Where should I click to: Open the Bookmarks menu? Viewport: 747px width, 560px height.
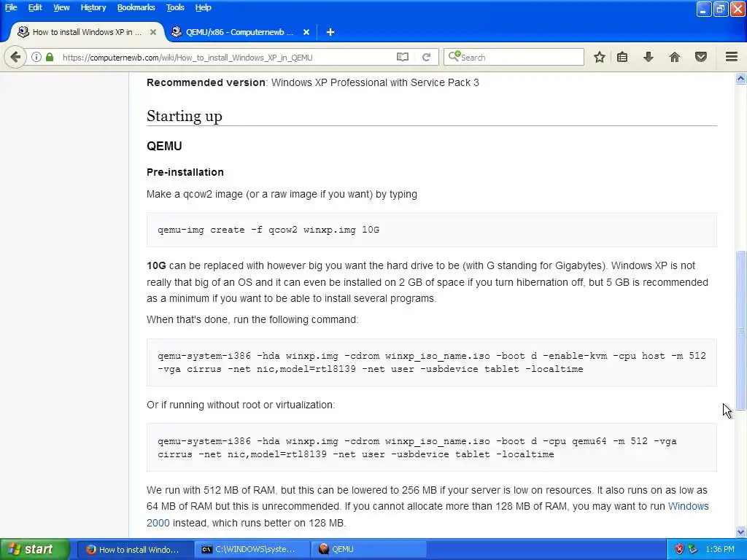[136, 7]
